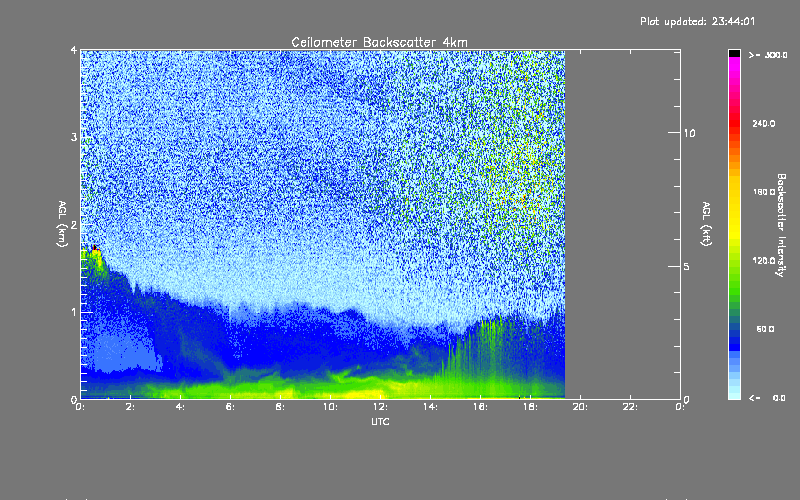Click the UTC x-axis label

380,421
